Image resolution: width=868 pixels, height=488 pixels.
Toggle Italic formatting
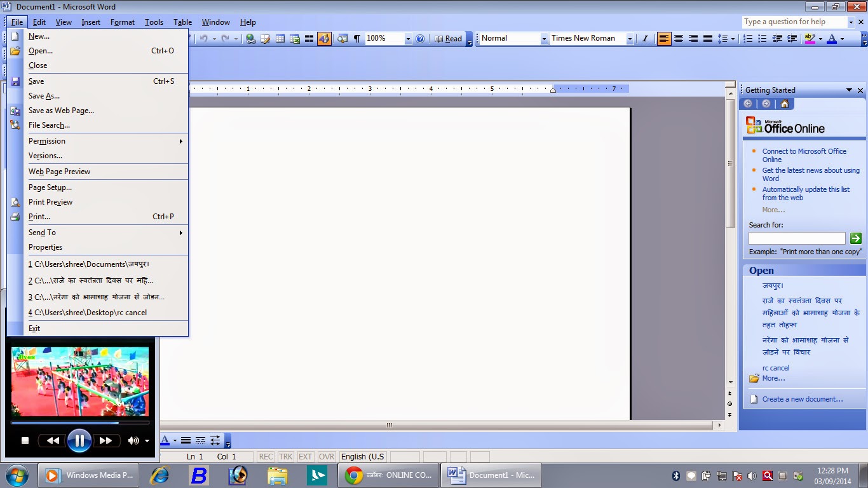click(644, 39)
